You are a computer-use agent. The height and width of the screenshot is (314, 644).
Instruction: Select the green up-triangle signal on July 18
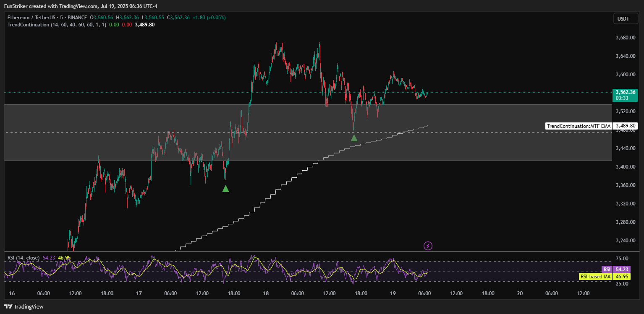[354, 138]
